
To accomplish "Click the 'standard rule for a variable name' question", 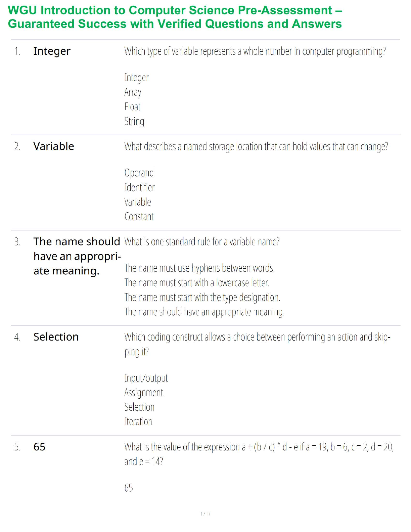I will click(201, 242).
